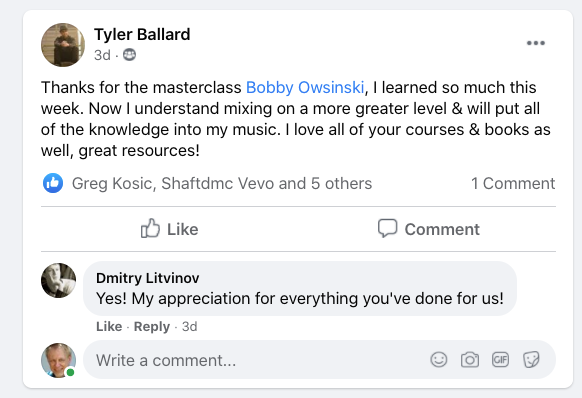Image resolution: width=582 pixels, height=398 pixels.
Task: Expand the 1 Comment count
Action: point(513,183)
